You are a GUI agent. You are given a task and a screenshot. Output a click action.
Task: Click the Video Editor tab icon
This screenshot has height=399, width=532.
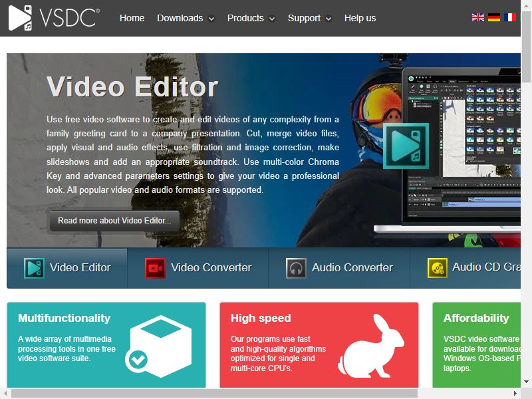pos(34,268)
